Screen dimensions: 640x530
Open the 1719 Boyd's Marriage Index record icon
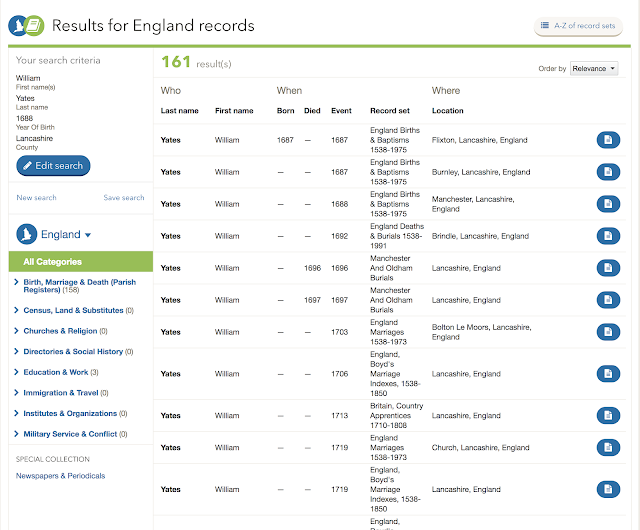[x=608, y=489]
